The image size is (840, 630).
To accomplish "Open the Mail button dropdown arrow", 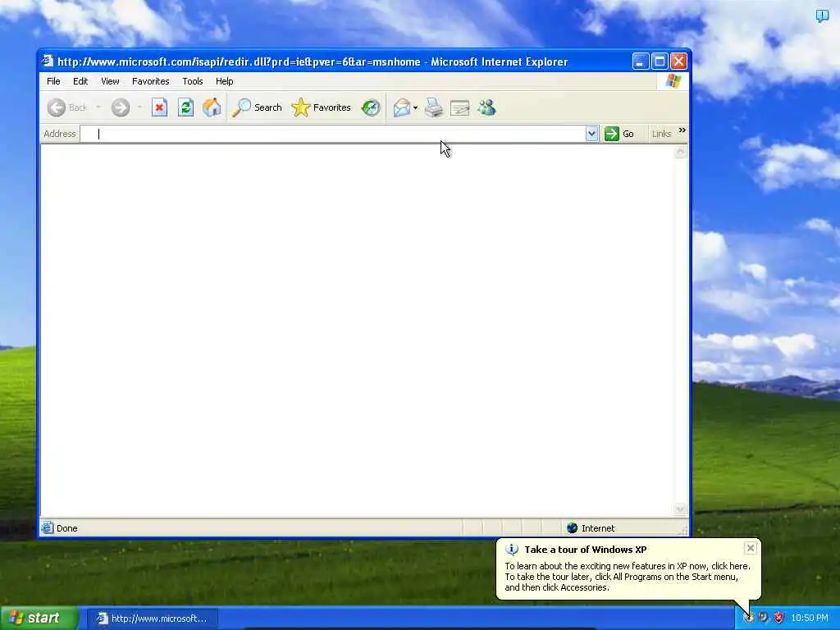I will pos(415,107).
